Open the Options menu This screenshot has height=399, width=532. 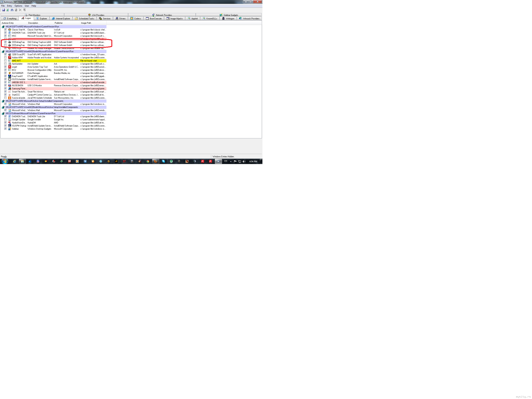18,6
